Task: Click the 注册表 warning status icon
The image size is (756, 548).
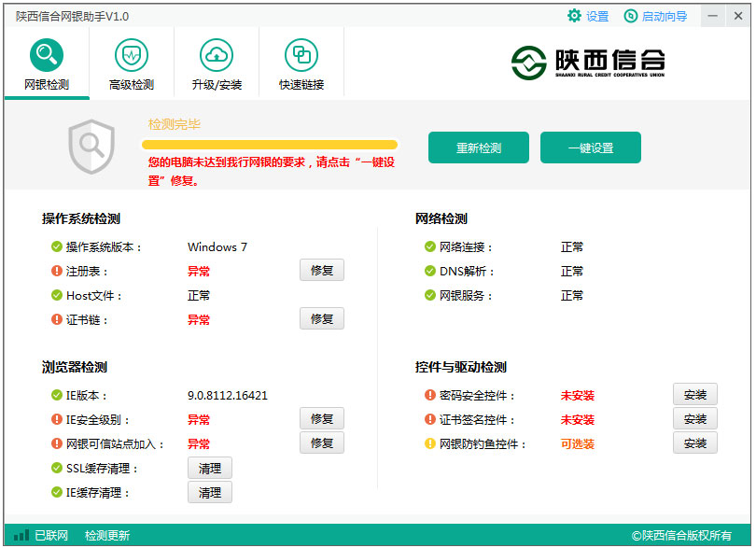Action: point(57,272)
